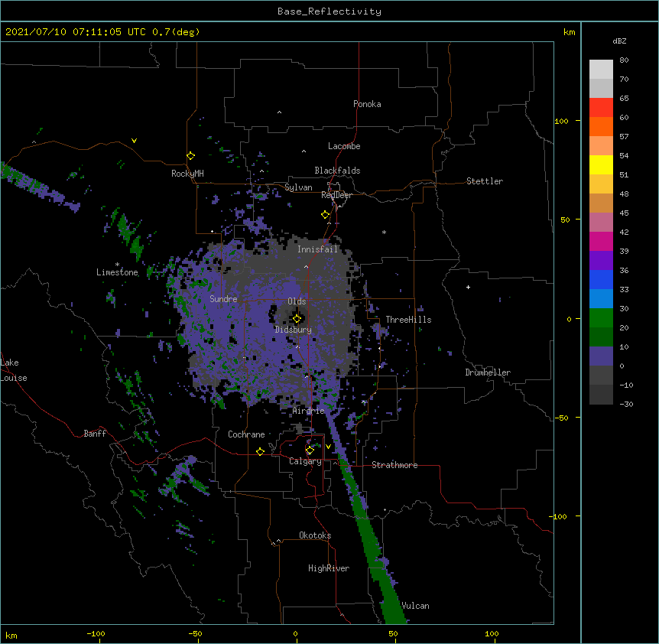
Task: Pick the light blue 30–33 dBZ swatch
Action: (601, 298)
